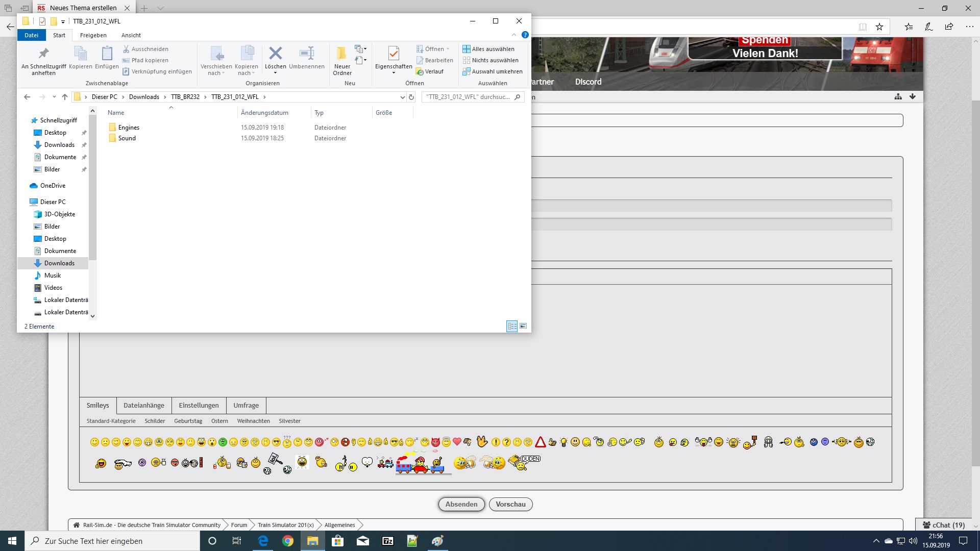Click the Vorschau button
This screenshot has width=980, height=551.
pyautogui.click(x=510, y=504)
